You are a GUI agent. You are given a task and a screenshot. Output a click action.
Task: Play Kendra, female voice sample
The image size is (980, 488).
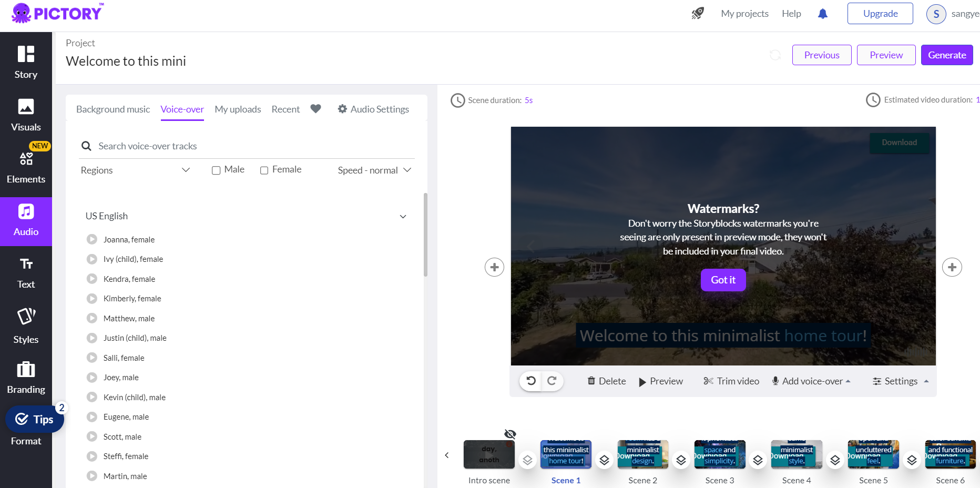coord(92,279)
